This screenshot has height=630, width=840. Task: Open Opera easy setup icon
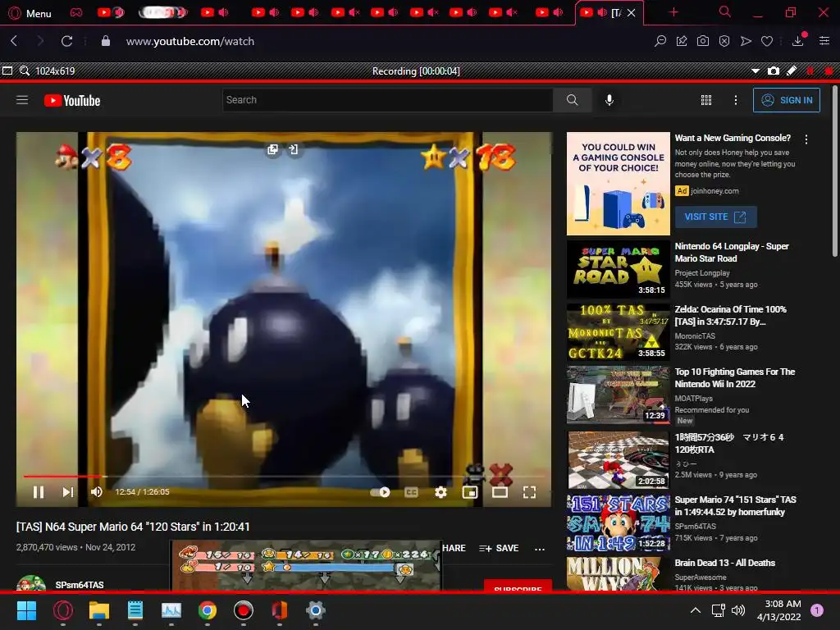(824, 41)
